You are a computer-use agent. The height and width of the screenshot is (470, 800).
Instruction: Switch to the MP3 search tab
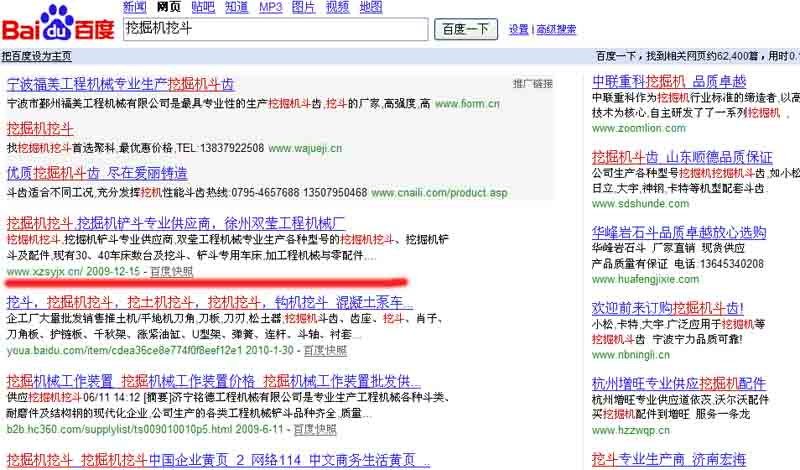[x=270, y=7]
